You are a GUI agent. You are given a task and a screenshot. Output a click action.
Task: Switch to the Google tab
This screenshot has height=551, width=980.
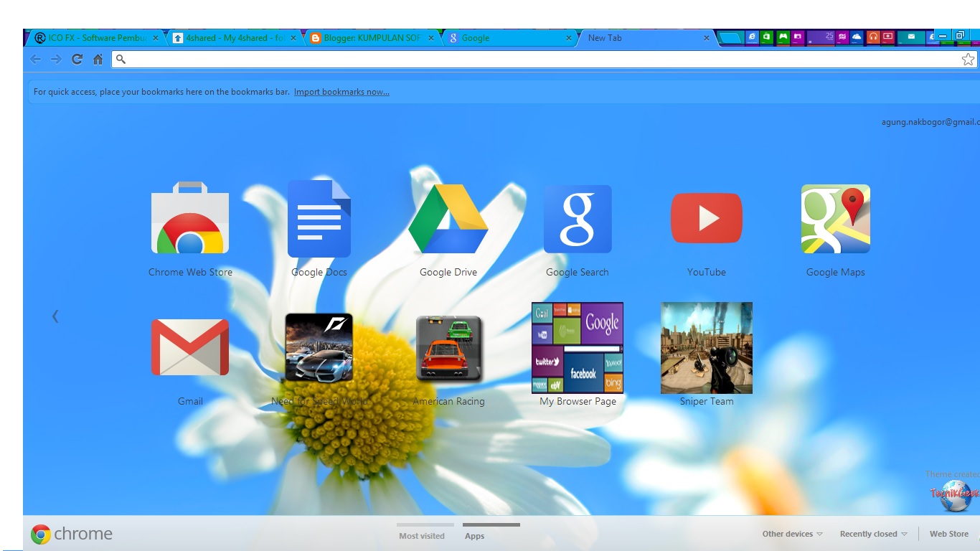509,38
